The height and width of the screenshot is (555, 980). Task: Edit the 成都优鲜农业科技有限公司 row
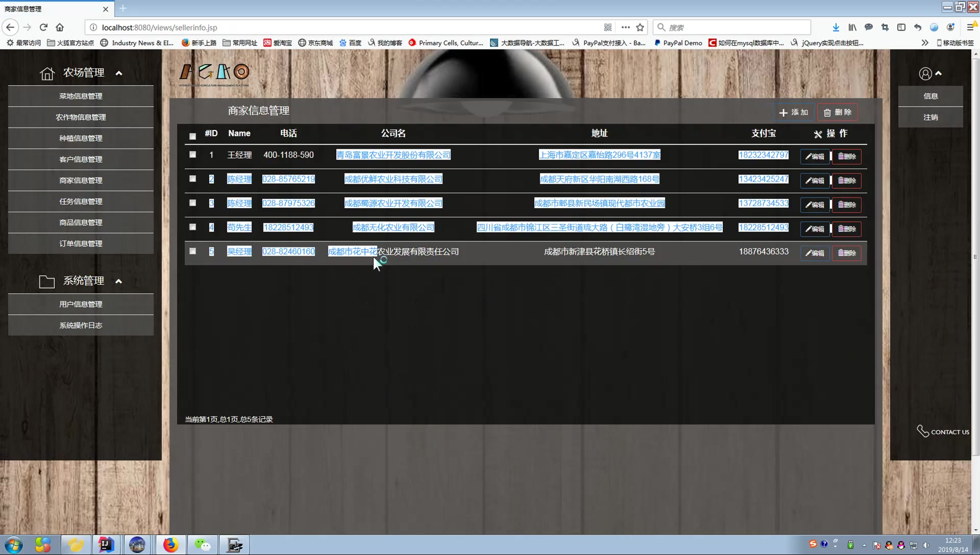(x=815, y=181)
